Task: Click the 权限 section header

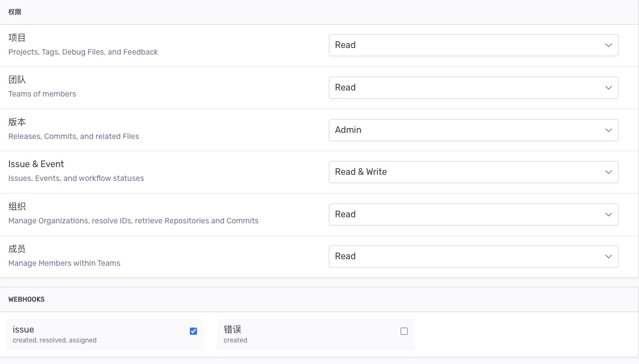Action: click(15, 12)
